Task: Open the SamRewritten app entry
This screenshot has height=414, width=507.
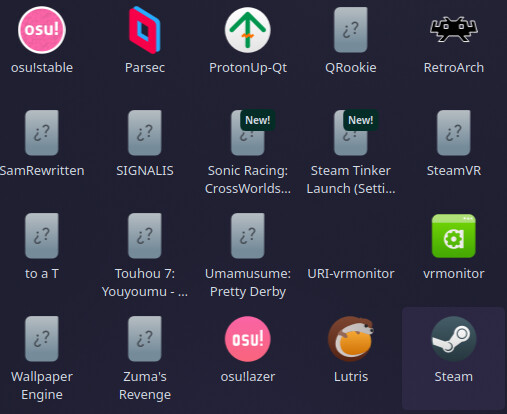Action: pyautogui.click(x=42, y=133)
